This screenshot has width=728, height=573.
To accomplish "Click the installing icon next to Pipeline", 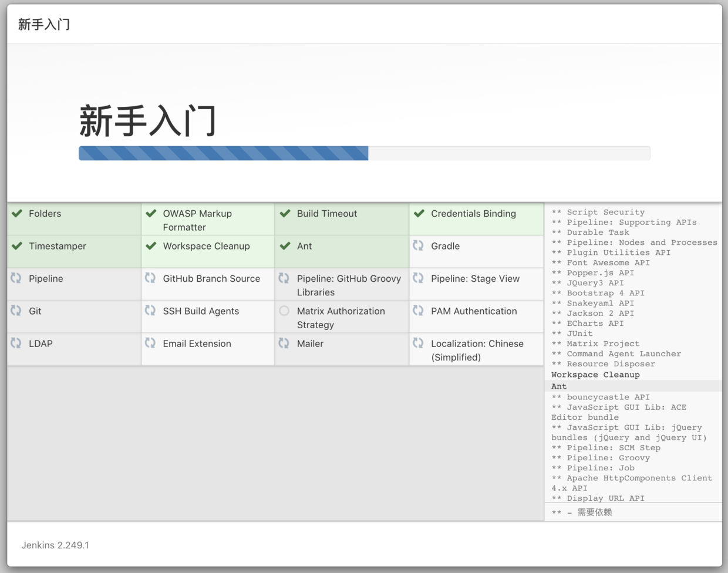I will coord(16,278).
